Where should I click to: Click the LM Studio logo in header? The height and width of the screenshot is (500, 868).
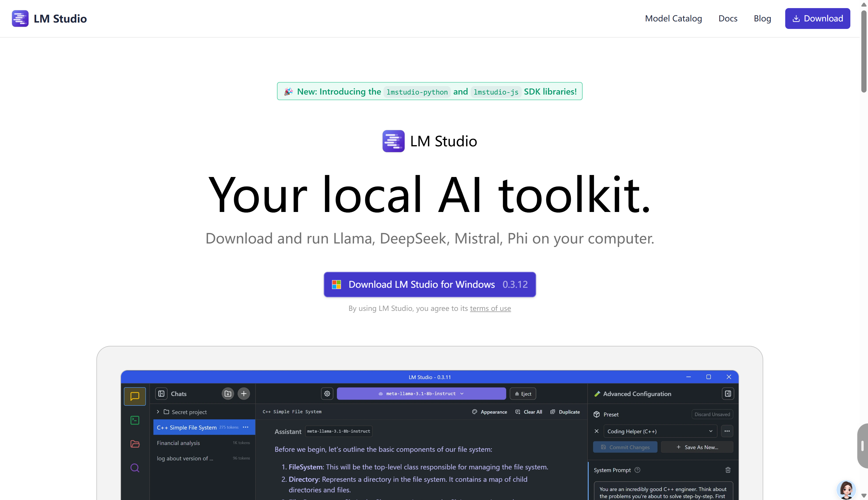pos(49,19)
